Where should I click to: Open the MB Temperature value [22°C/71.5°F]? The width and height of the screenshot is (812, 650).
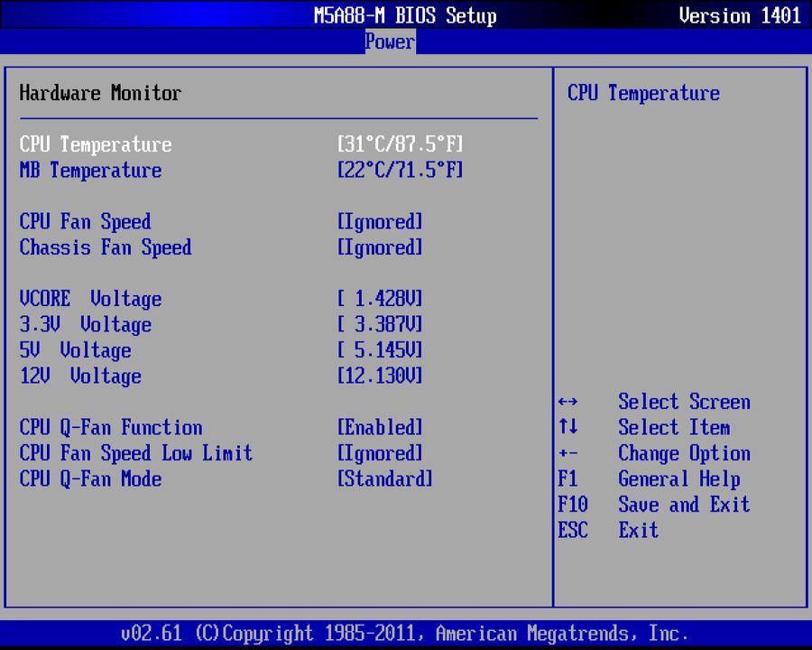click(x=400, y=170)
